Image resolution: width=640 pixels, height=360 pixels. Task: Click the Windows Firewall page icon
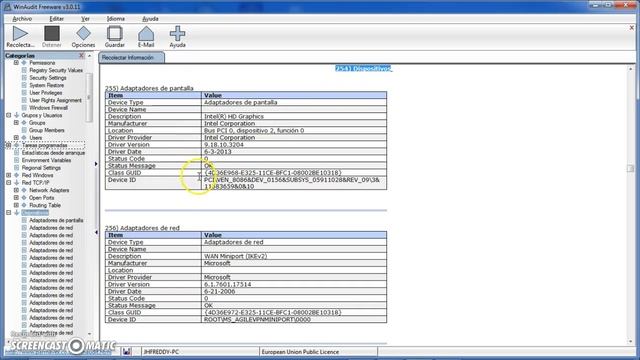(24, 108)
